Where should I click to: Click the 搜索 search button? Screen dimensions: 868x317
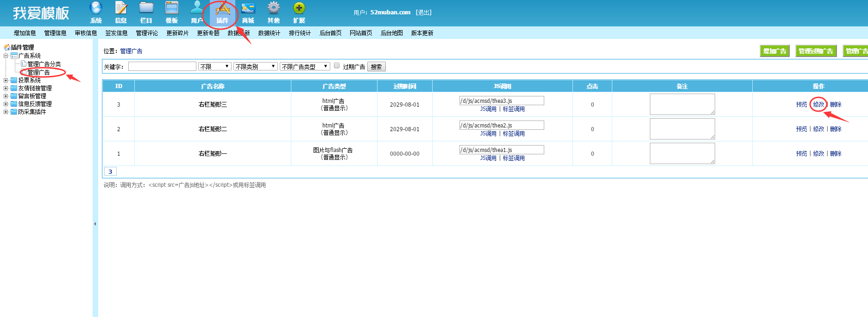coord(377,67)
